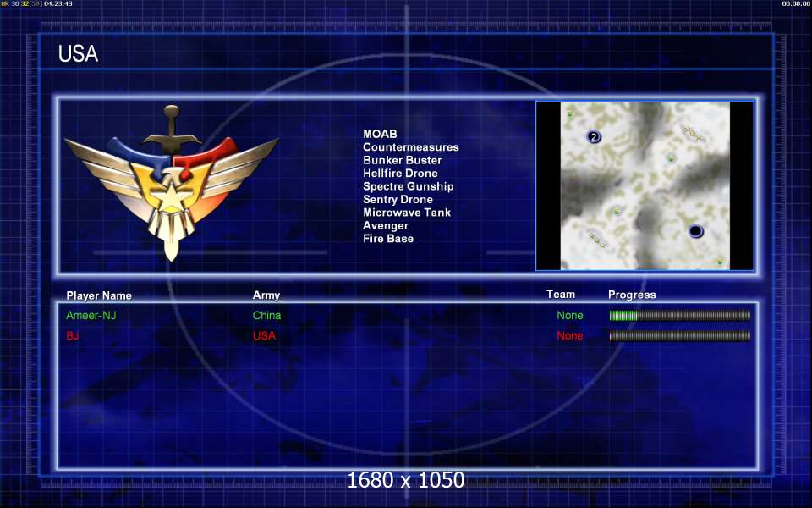Click red None team for BJ
Image resolution: width=812 pixels, height=508 pixels.
click(569, 335)
